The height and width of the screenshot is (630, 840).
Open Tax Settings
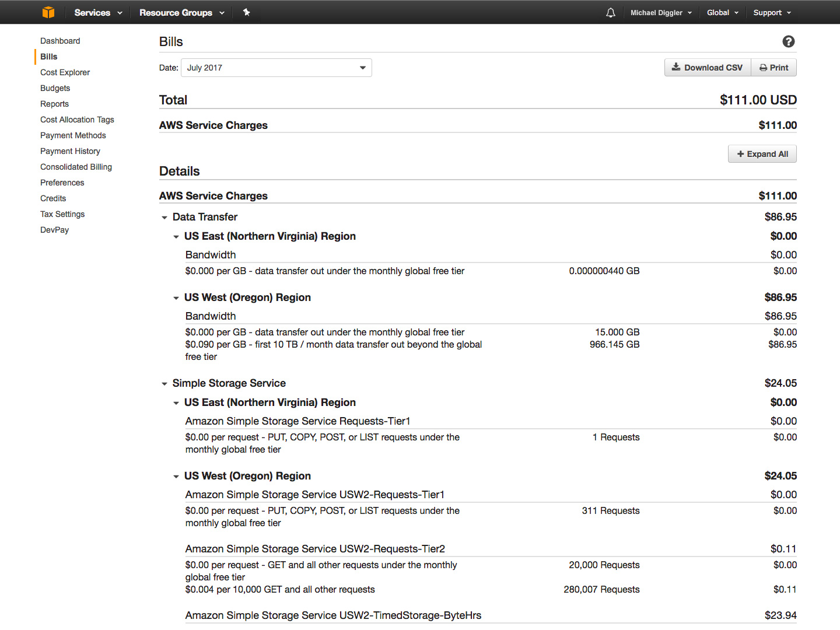click(62, 214)
